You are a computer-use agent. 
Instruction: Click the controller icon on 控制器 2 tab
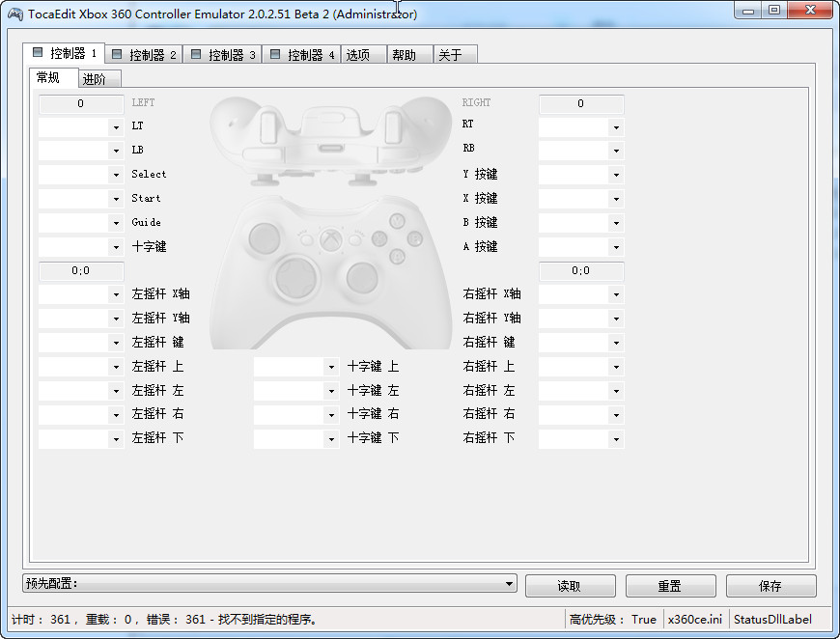(x=115, y=53)
